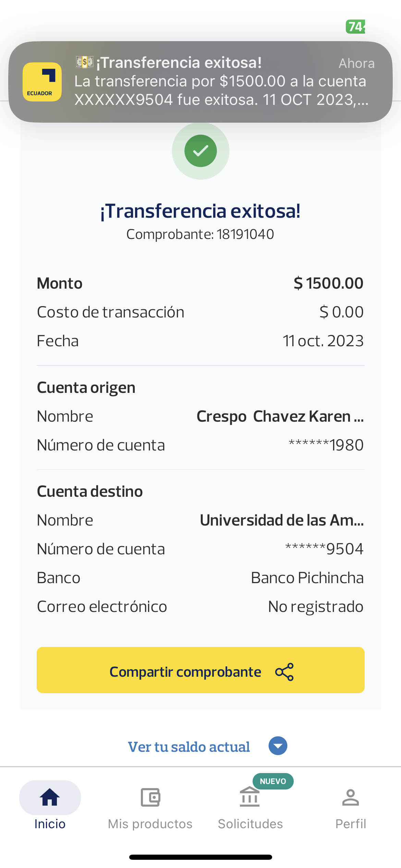
Task: Tap the battery indicator in the status bar
Action: [x=355, y=27]
